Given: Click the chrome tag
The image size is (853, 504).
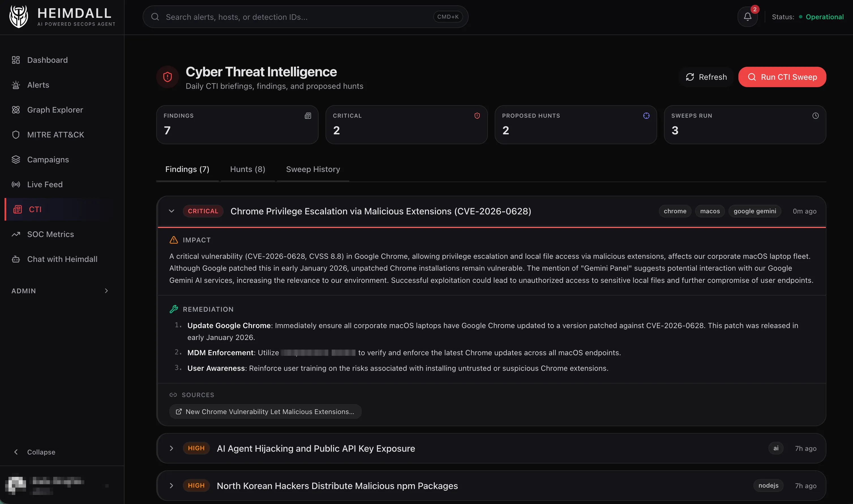Looking at the screenshot, I should point(675,211).
